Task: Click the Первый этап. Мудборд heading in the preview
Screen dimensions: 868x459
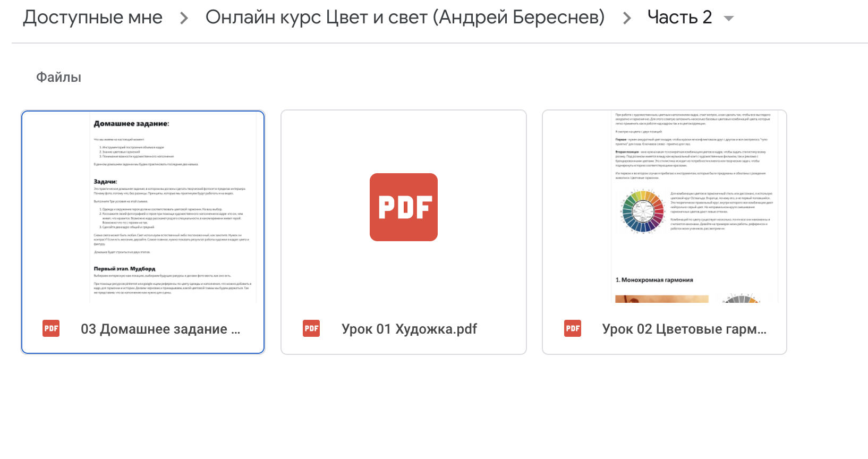Action: click(124, 269)
